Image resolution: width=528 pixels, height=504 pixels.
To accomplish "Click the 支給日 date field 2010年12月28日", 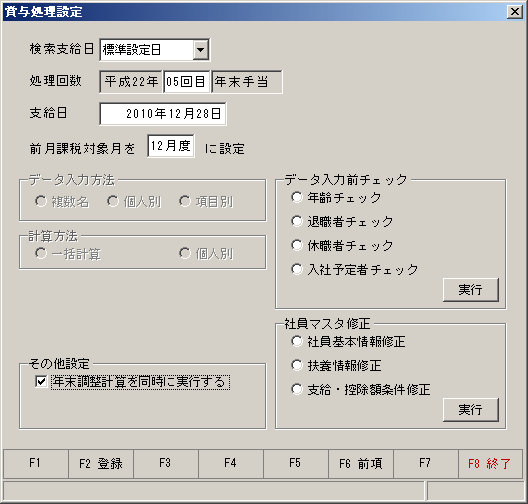I will click(163, 114).
